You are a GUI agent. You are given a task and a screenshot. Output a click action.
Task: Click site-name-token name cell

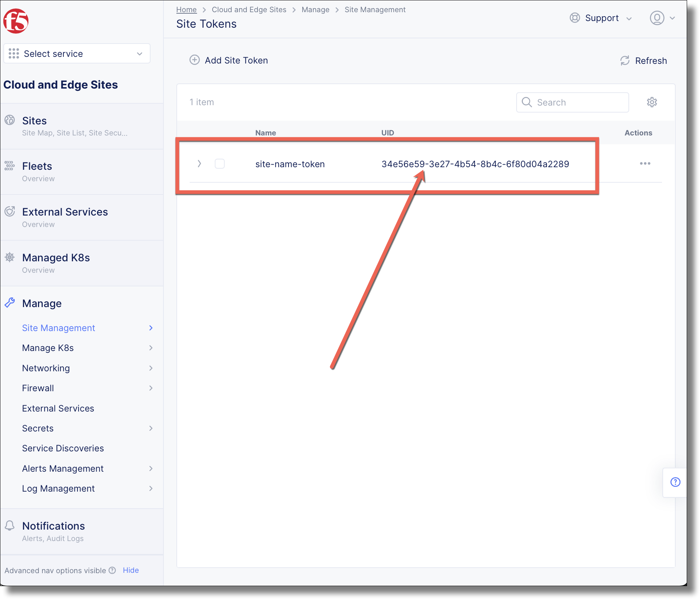click(290, 164)
